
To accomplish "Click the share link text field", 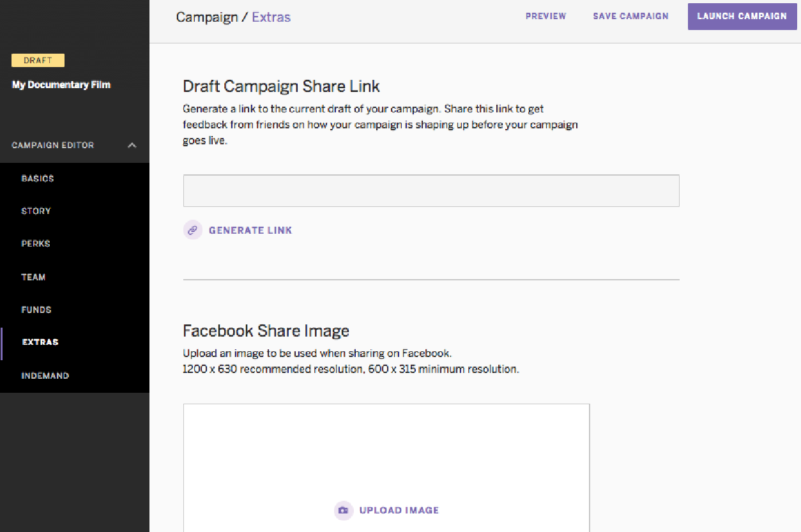I will 431,190.
